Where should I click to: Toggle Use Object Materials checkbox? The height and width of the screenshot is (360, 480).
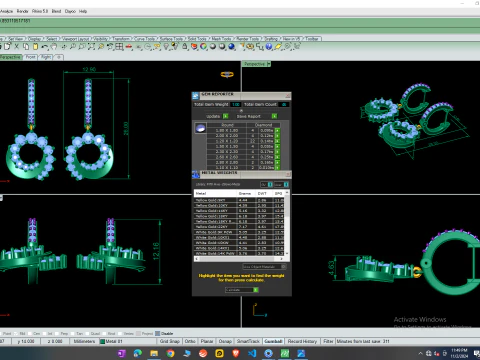(284, 267)
